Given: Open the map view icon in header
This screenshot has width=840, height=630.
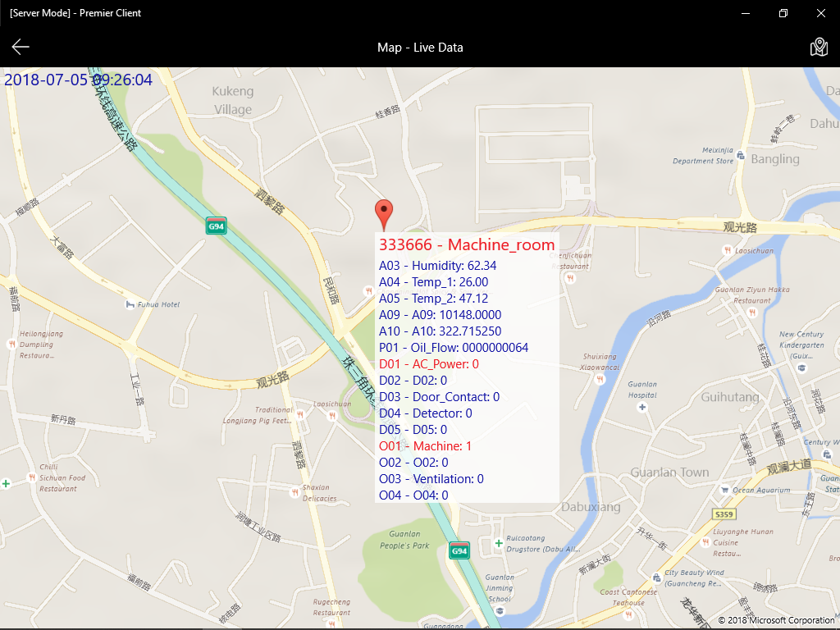Looking at the screenshot, I should pos(818,47).
